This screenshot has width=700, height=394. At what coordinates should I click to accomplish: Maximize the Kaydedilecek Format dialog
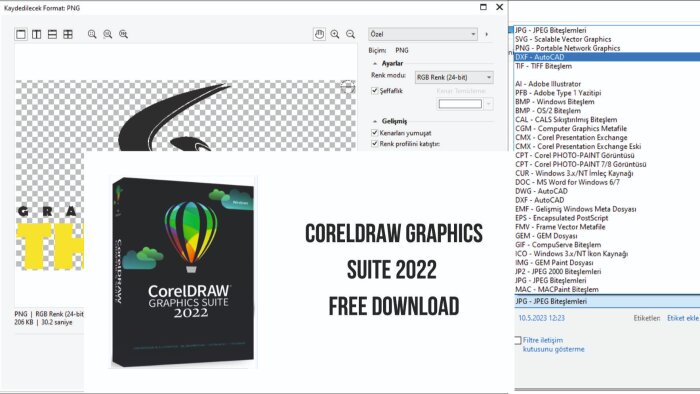coord(483,7)
